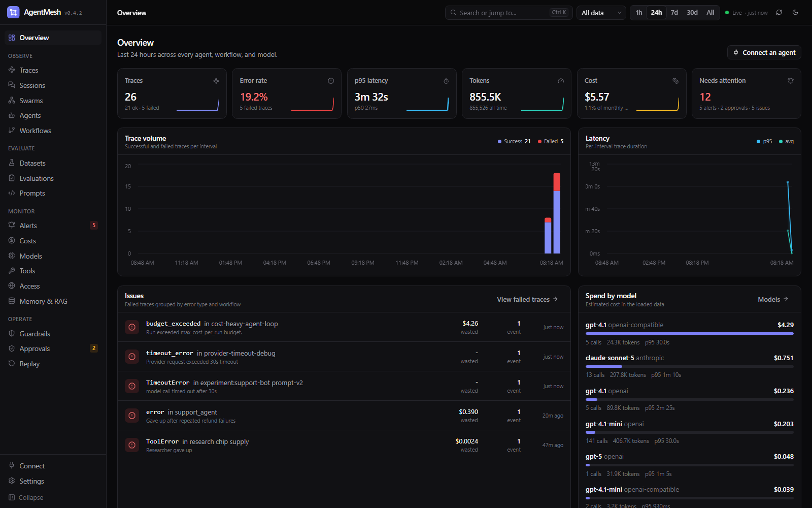Open the Memory & RAG database icon

12,301
